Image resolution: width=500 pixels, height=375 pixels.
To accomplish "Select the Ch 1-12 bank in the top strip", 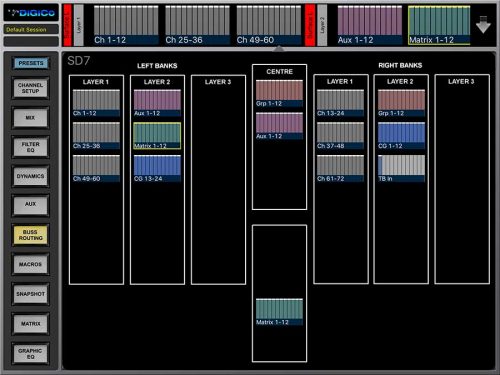I will (x=126, y=25).
